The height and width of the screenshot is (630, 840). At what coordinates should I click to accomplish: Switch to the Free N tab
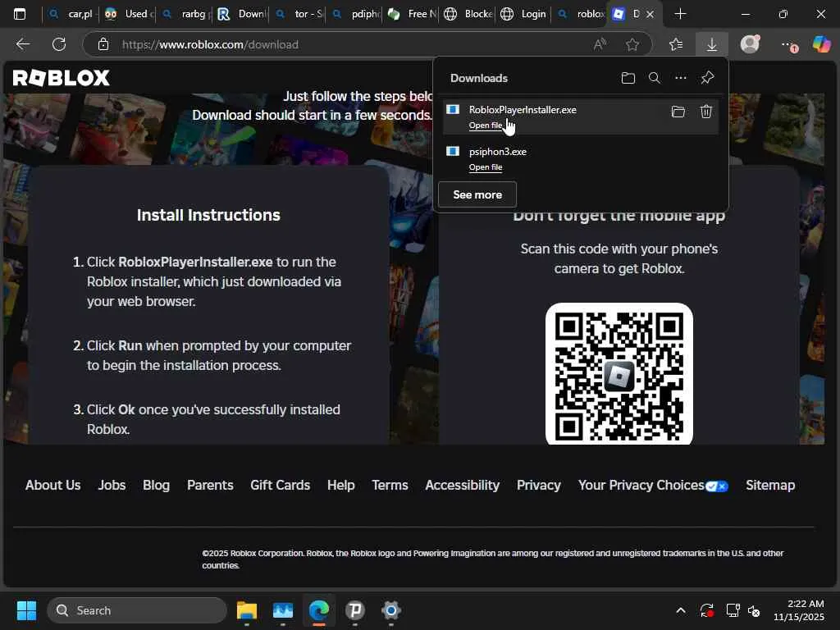click(413, 14)
